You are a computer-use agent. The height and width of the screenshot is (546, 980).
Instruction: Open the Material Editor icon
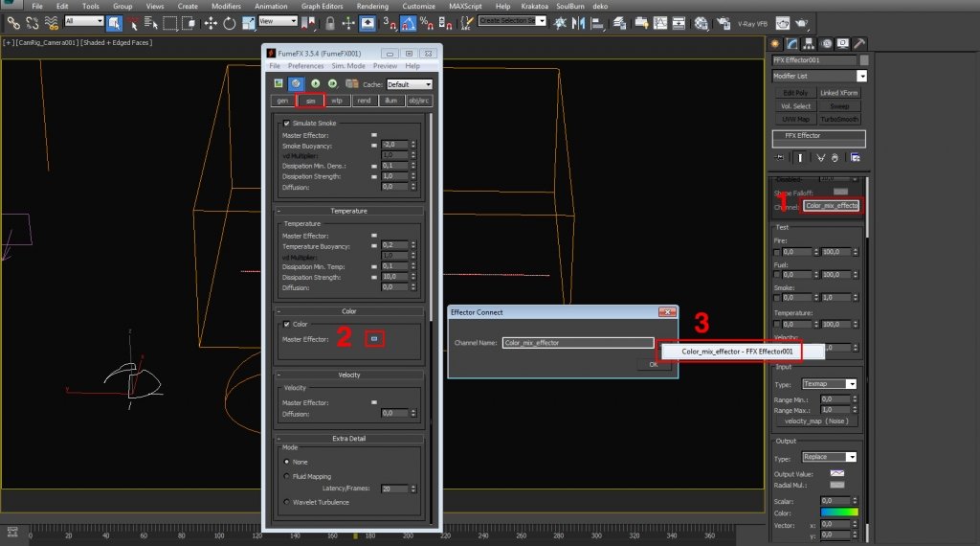point(702,24)
